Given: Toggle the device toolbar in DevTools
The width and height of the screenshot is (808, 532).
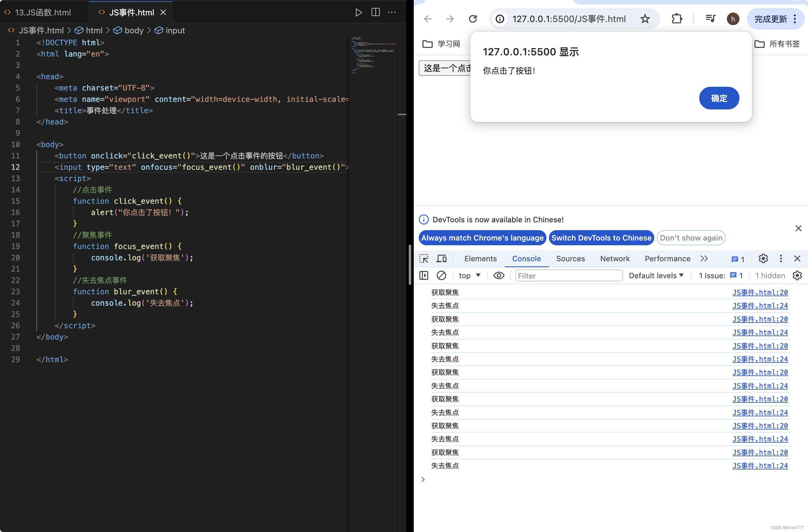Looking at the screenshot, I should (x=441, y=258).
